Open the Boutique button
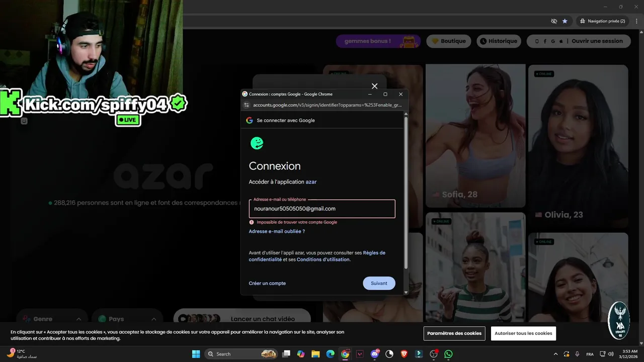 click(449, 41)
